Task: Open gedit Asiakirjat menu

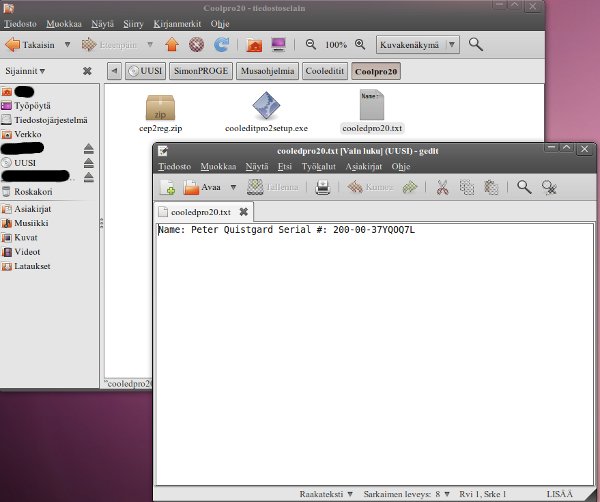Action: (x=364, y=166)
